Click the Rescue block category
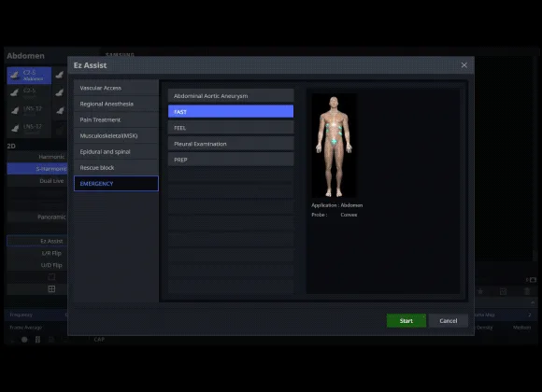542x392 pixels. pos(116,167)
